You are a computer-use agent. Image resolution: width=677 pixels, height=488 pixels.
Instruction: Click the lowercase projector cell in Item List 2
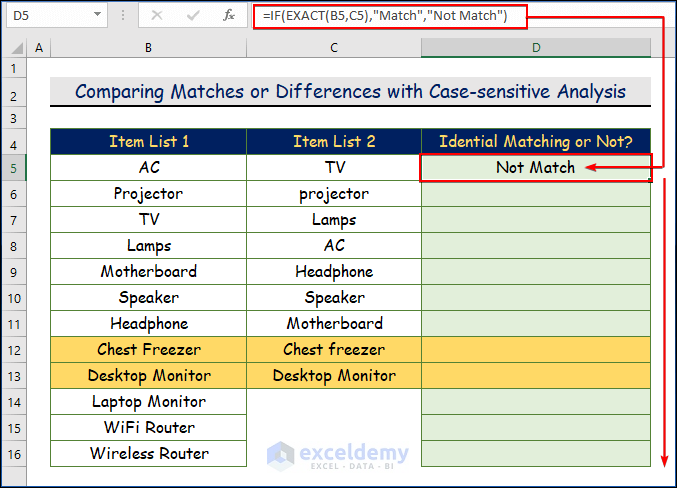334,193
